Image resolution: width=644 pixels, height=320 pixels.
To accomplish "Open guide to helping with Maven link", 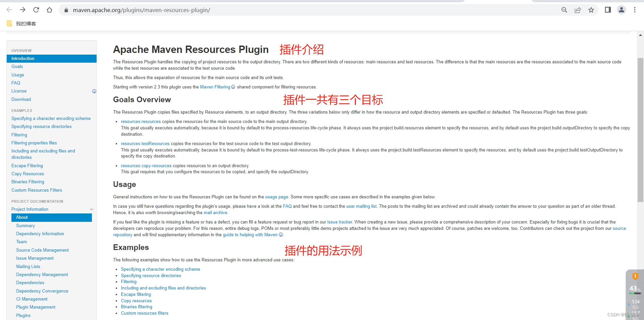I will coord(250,235).
